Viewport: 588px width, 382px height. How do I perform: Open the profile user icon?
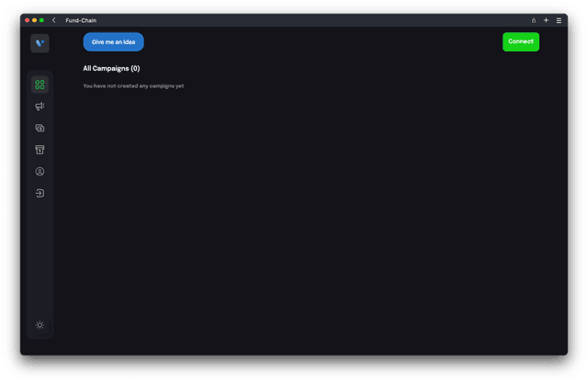(x=40, y=172)
